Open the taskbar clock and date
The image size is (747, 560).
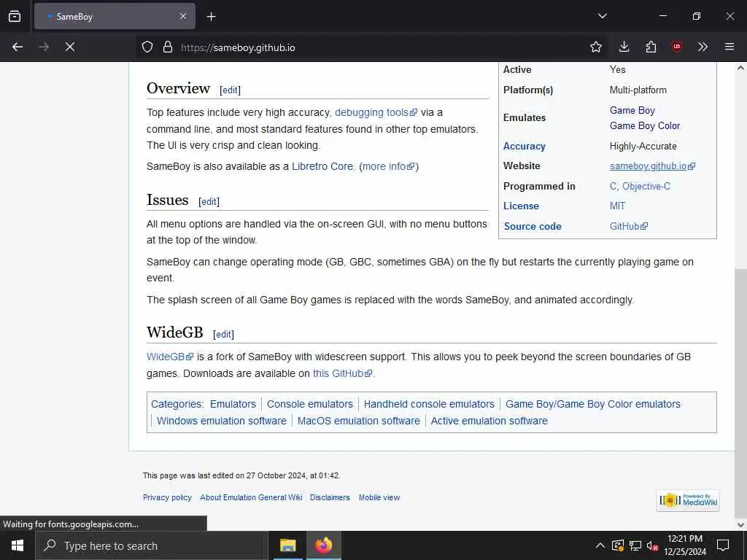tap(685, 545)
